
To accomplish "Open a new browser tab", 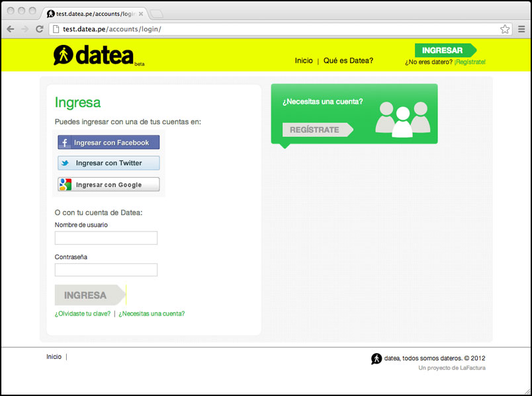I will [157, 14].
